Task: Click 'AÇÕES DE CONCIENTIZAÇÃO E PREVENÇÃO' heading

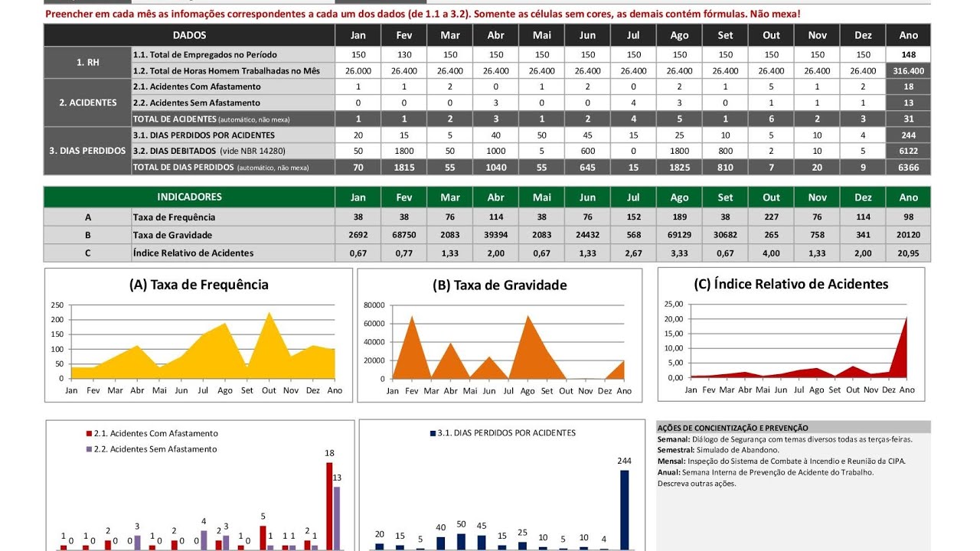Action: point(733,428)
